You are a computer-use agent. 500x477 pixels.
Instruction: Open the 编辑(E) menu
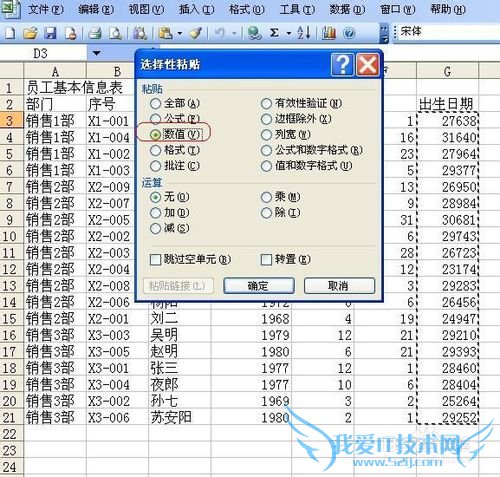(96, 9)
